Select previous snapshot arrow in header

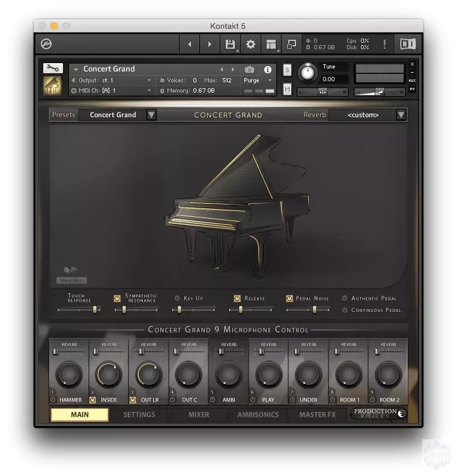pyautogui.click(x=222, y=70)
